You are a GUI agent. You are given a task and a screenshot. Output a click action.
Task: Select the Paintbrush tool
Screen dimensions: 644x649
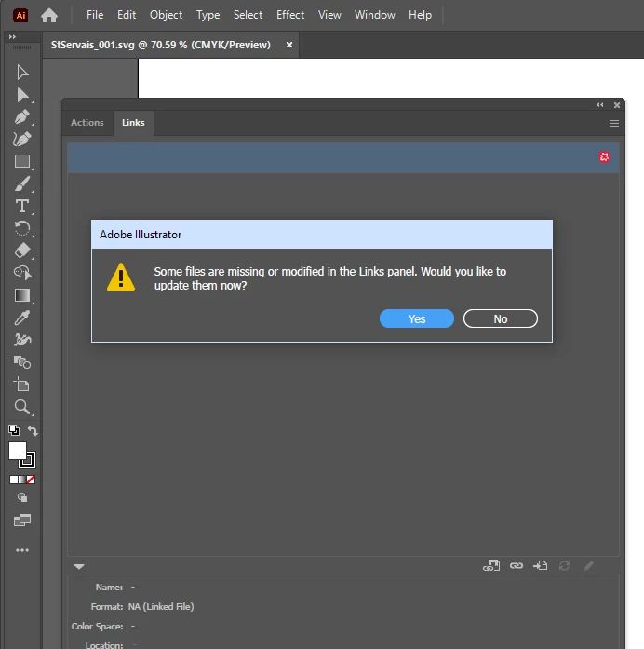tap(22, 183)
